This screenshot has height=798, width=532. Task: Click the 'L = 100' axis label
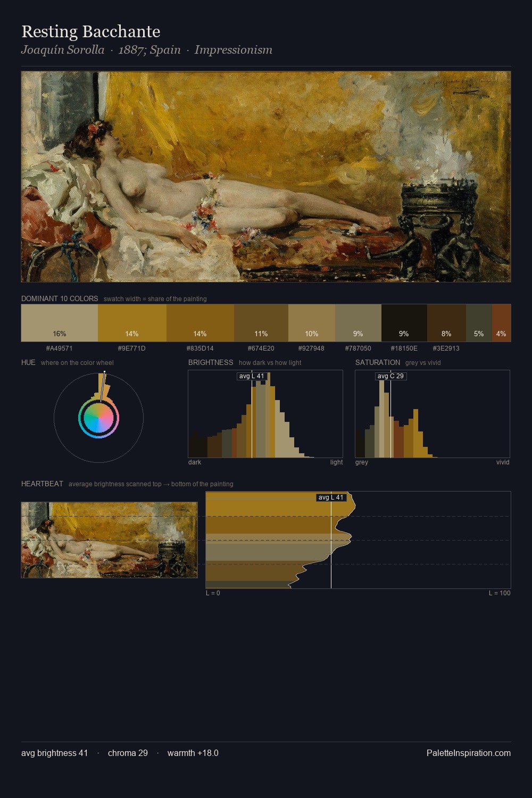(500, 593)
